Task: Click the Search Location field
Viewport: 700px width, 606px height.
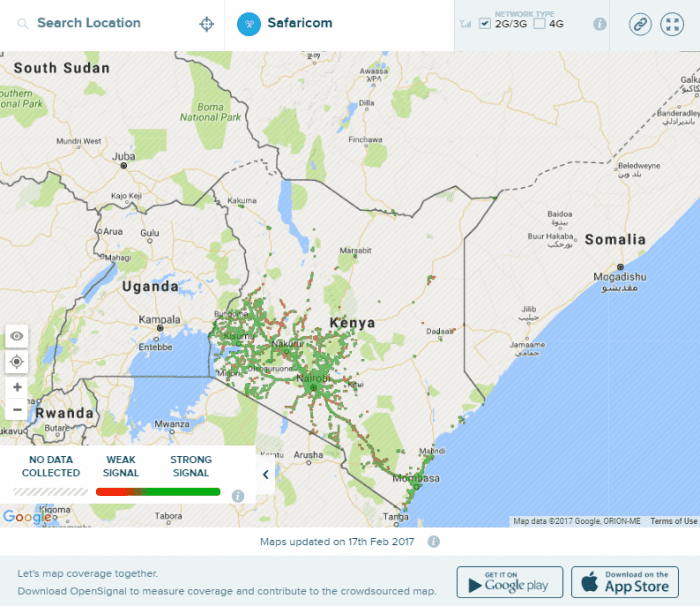Action: pyautogui.click(x=100, y=23)
